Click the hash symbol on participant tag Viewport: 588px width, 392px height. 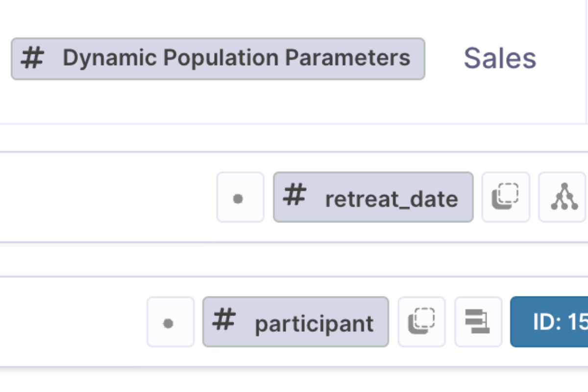pos(223,320)
